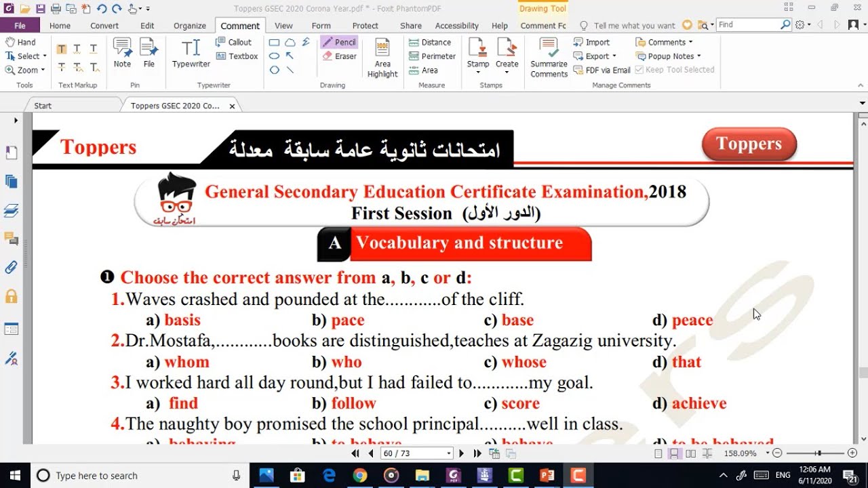Select the Area measure tool

tap(424, 70)
